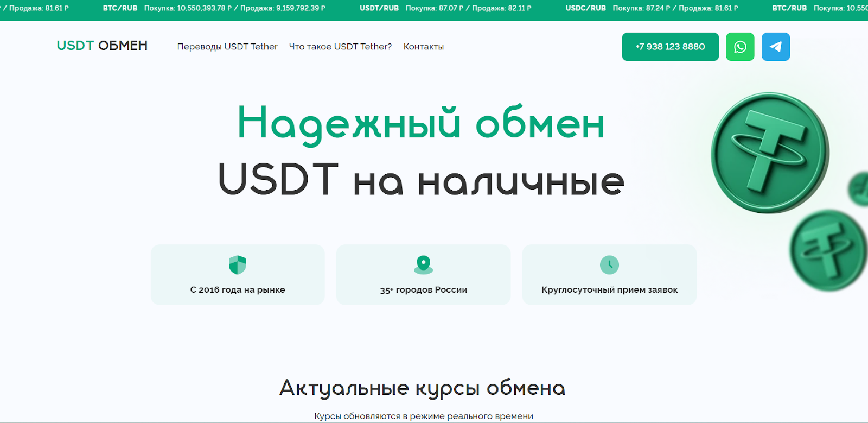Viewport: 868px width, 423px height.
Task: Click the large green Tether coin image
Action: [770, 153]
